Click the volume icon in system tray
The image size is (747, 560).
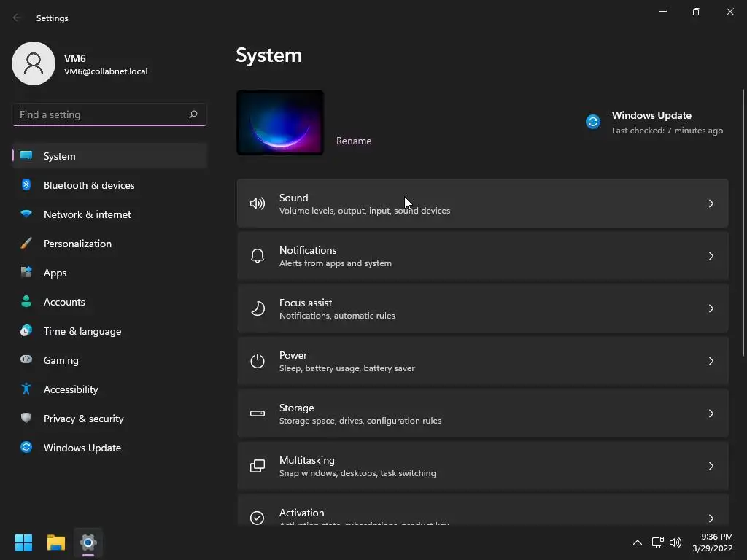coord(676,542)
